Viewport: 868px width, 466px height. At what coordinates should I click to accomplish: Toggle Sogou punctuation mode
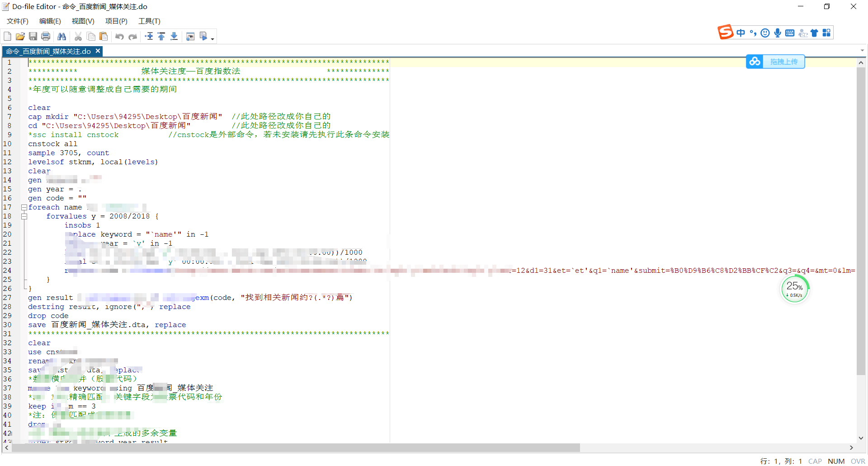pos(753,33)
